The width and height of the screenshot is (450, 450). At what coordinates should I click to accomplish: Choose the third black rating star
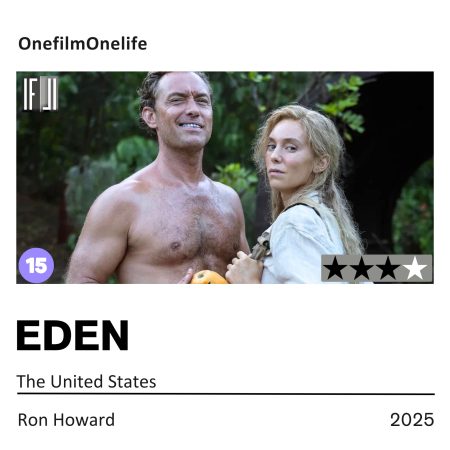[x=388, y=268]
